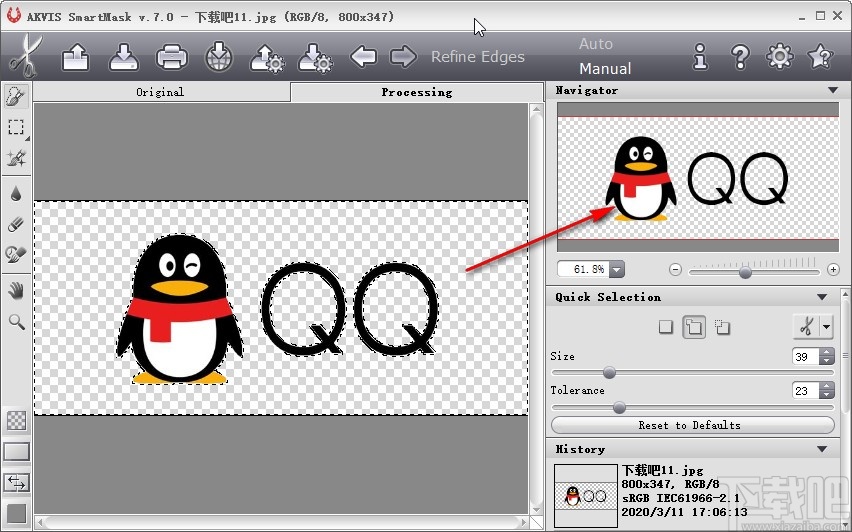This screenshot has height=532, width=852.
Task: Select Manual mode
Action: click(605, 68)
